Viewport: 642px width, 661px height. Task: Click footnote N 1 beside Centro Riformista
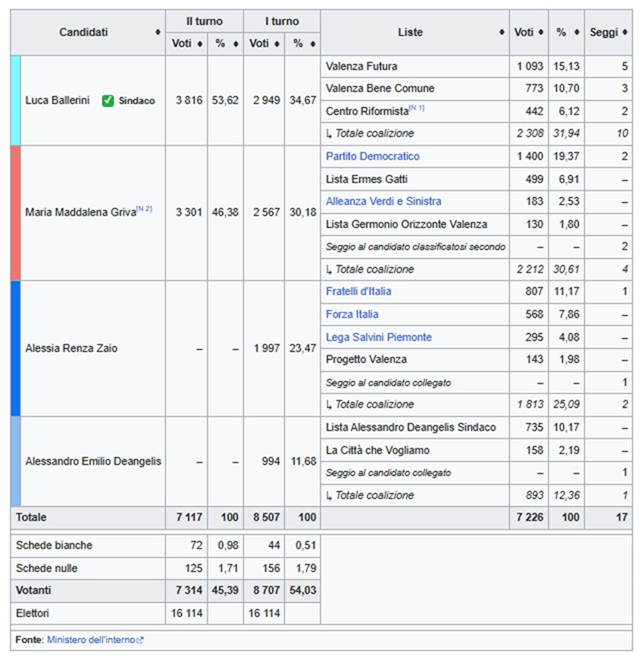coord(417,108)
